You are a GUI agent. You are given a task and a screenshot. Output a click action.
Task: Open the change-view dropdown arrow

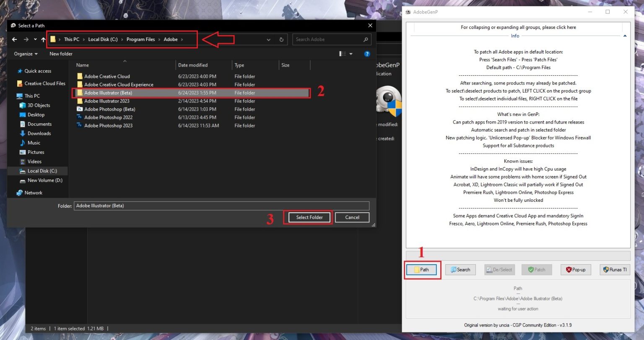coord(351,54)
